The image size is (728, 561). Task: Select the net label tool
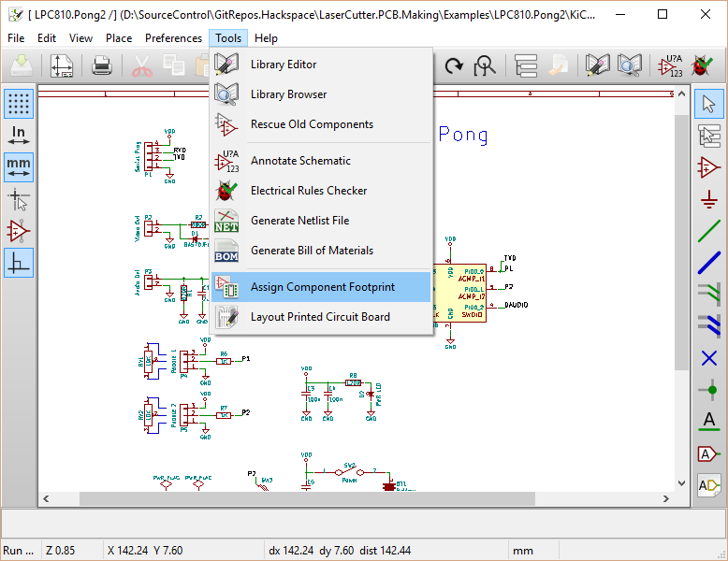pyautogui.click(x=709, y=422)
